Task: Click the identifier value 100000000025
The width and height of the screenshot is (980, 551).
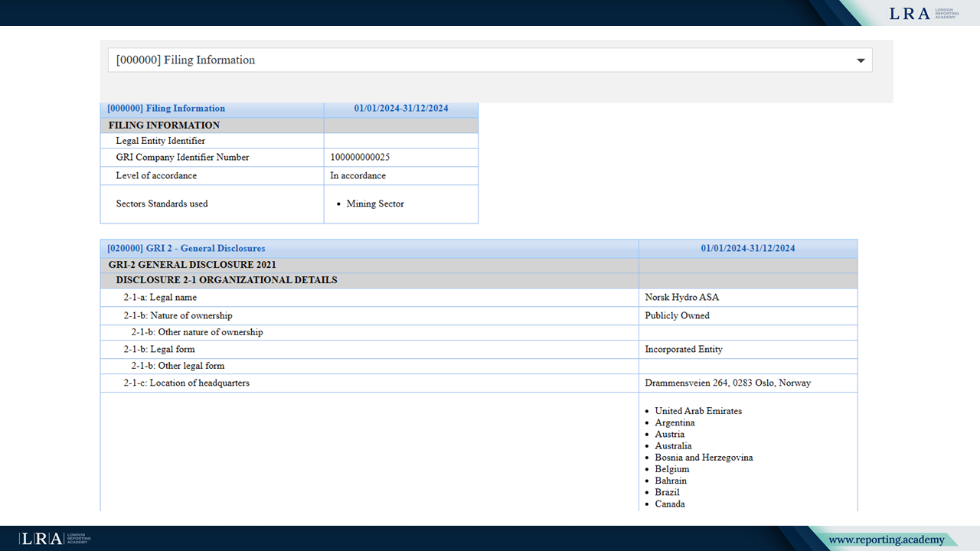Action: point(360,158)
